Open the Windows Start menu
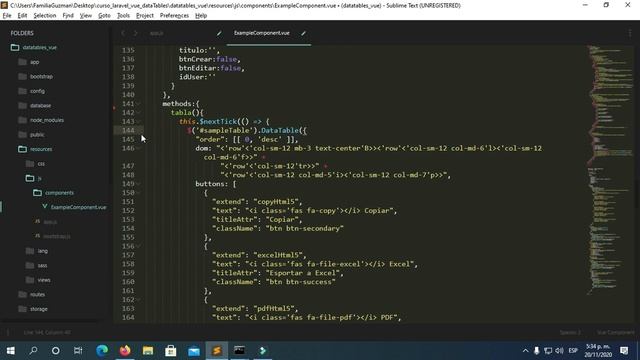 [11, 351]
